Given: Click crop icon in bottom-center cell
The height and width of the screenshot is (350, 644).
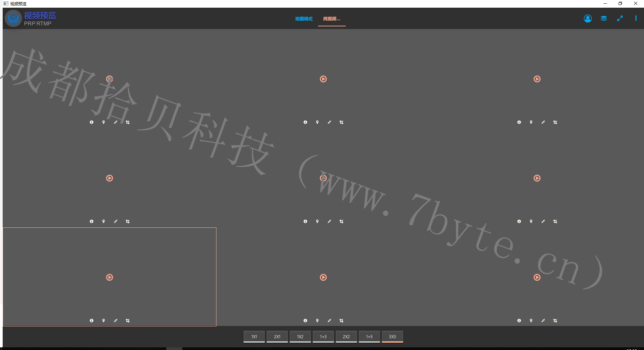Looking at the screenshot, I should 341,321.
